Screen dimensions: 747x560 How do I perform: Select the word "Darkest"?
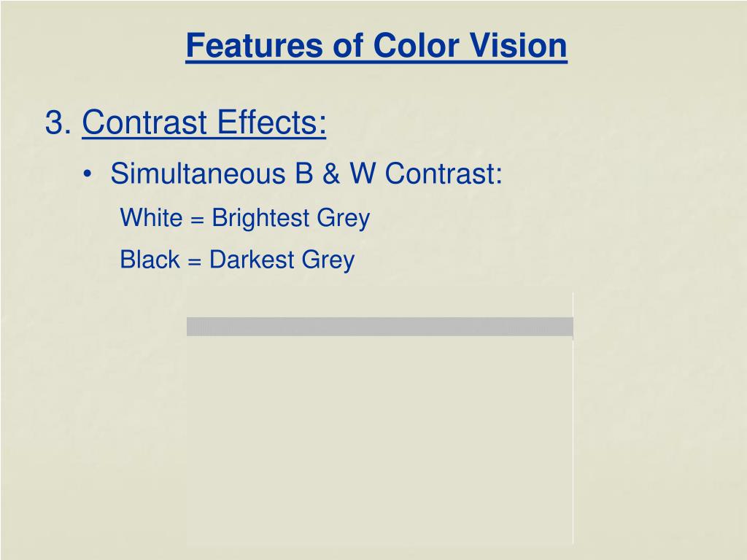pyautogui.click(x=252, y=260)
